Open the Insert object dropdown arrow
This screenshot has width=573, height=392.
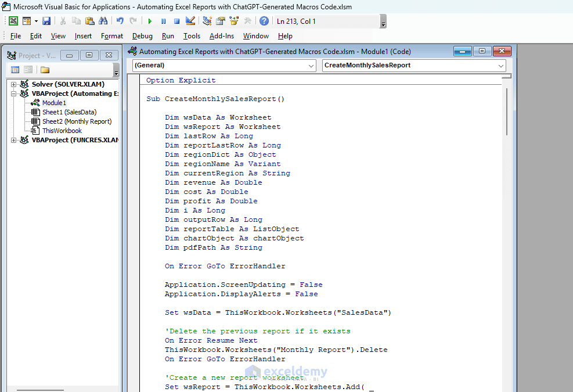[36, 21]
